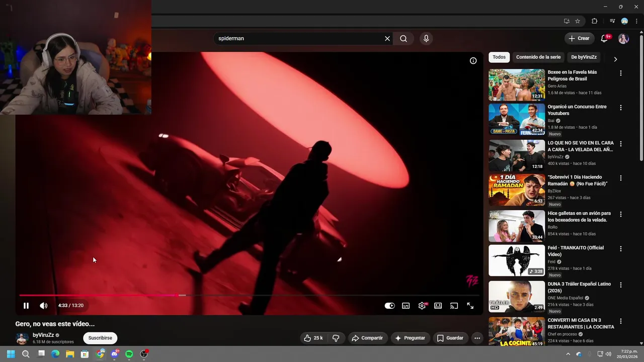Open options for Organicé un Concurso video
644x362 pixels.
coord(620,108)
